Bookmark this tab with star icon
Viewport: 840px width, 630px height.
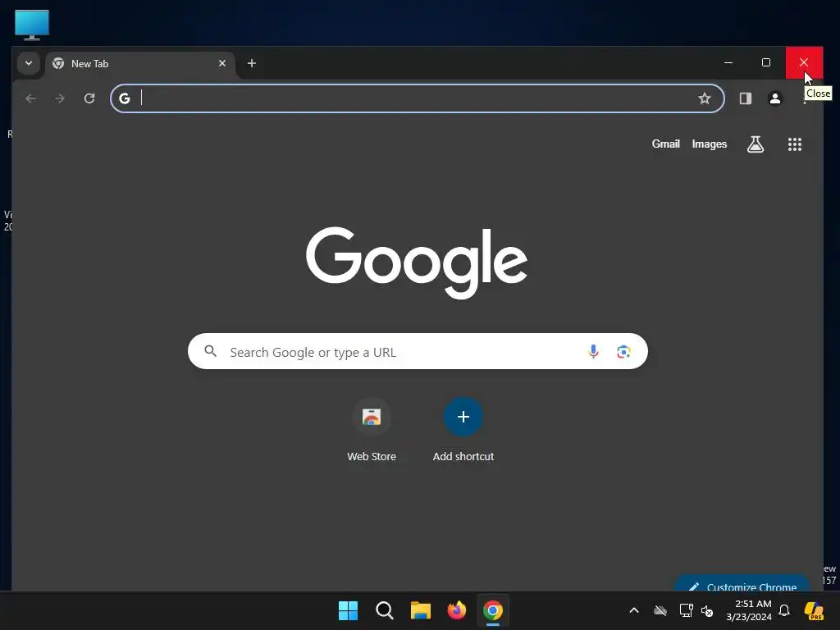(x=705, y=98)
